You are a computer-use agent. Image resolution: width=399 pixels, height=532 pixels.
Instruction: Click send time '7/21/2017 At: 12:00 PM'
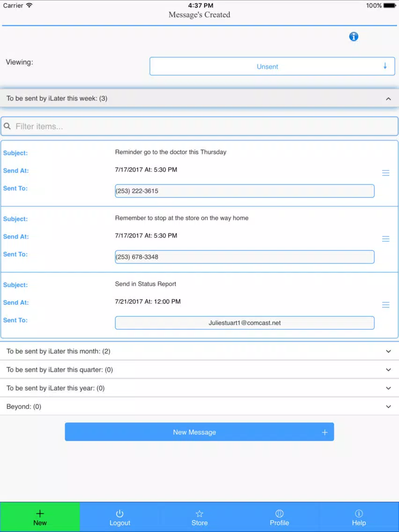click(148, 301)
